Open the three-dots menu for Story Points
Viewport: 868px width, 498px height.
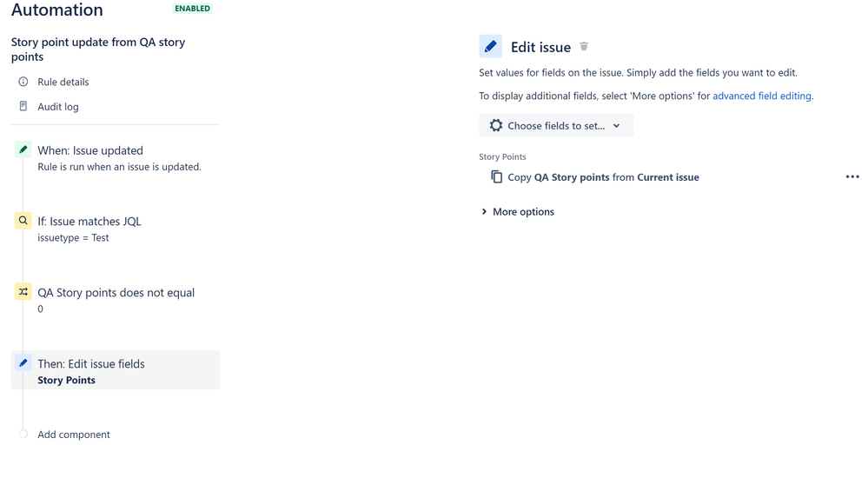[852, 176]
